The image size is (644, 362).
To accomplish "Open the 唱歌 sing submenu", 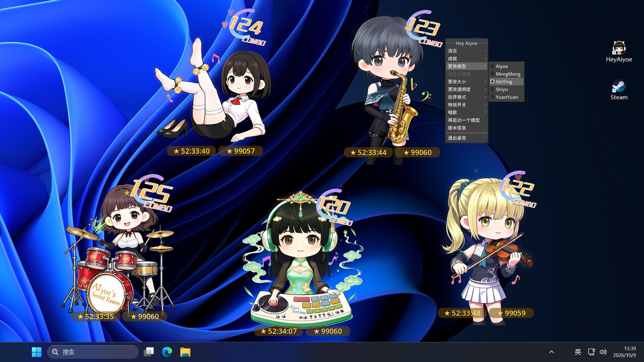I will click(x=467, y=113).
